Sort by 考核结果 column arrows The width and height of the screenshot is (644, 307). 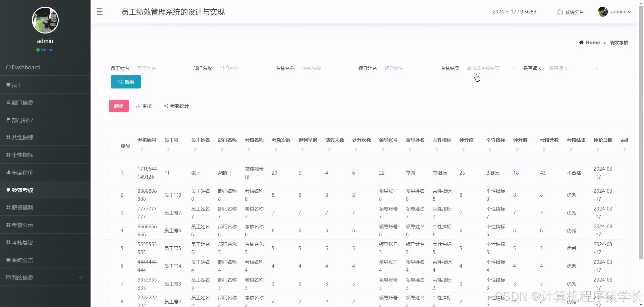click(x=571, y=149)
